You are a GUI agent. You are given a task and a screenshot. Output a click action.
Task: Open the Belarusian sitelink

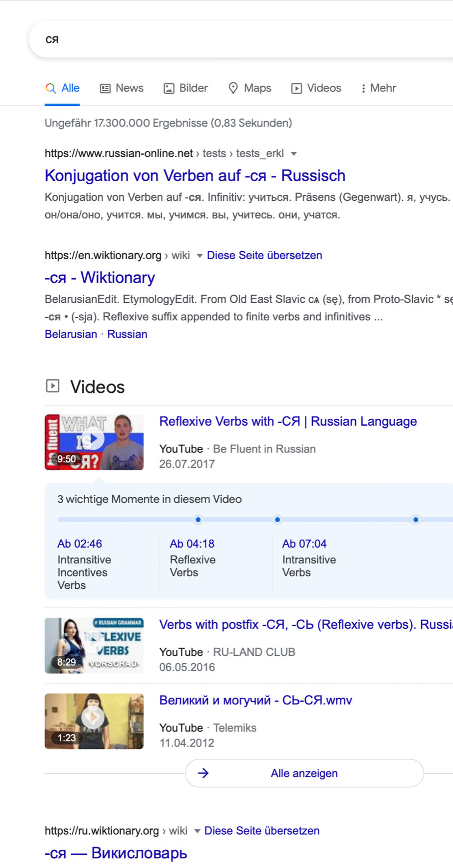pyautogui.click(x=71, y=334)
